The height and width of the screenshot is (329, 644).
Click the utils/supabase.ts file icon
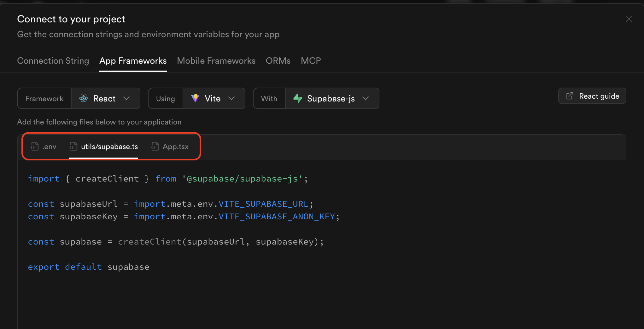pos(73,146)
